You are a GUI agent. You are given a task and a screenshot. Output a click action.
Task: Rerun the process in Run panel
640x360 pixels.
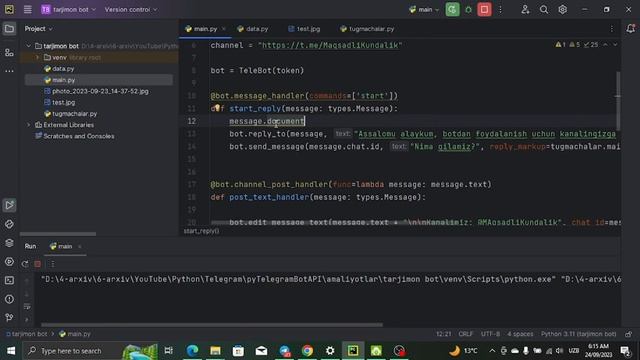[25, 264]
